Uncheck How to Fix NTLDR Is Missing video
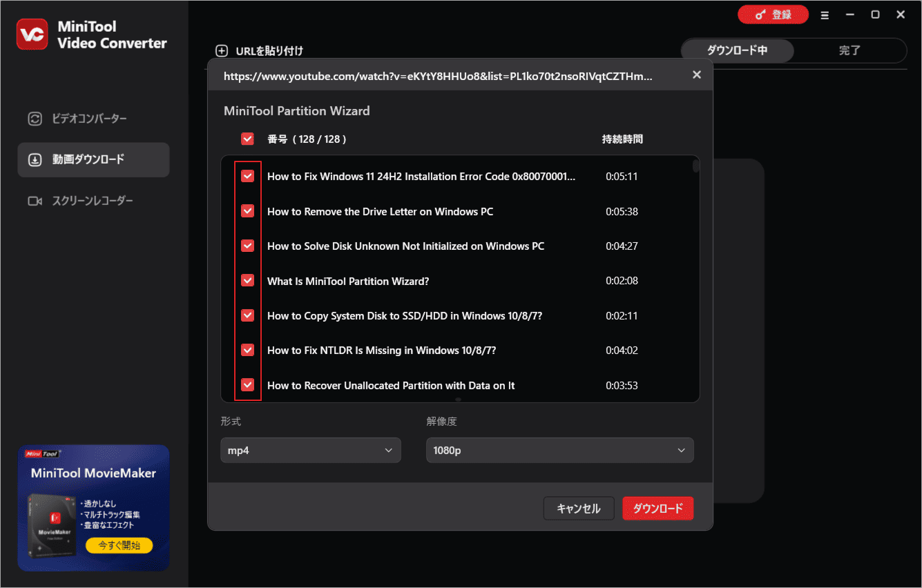The width and height of the screenshot is (922, 588). [247, 350]
